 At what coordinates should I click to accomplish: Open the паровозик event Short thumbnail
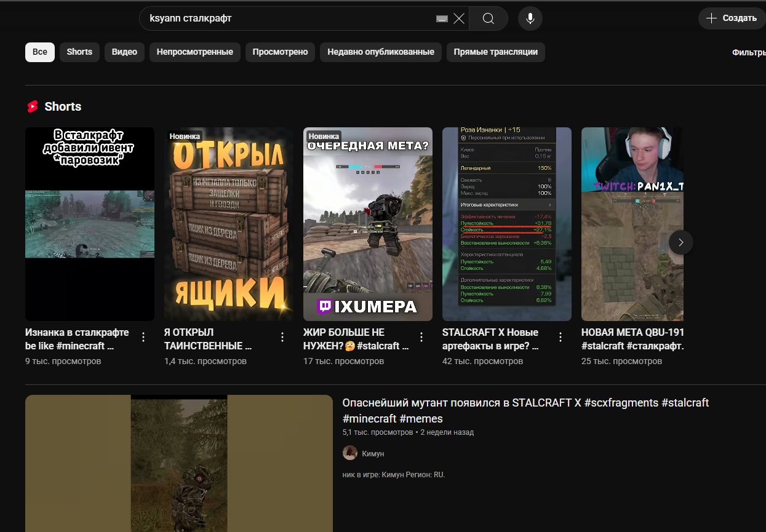pos(90,224)
